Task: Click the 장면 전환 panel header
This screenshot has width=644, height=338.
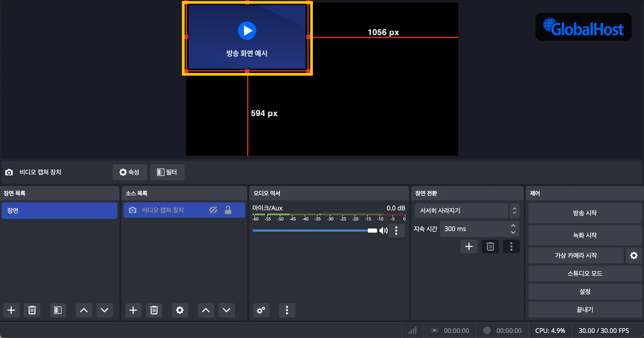Action: (467, 193)
